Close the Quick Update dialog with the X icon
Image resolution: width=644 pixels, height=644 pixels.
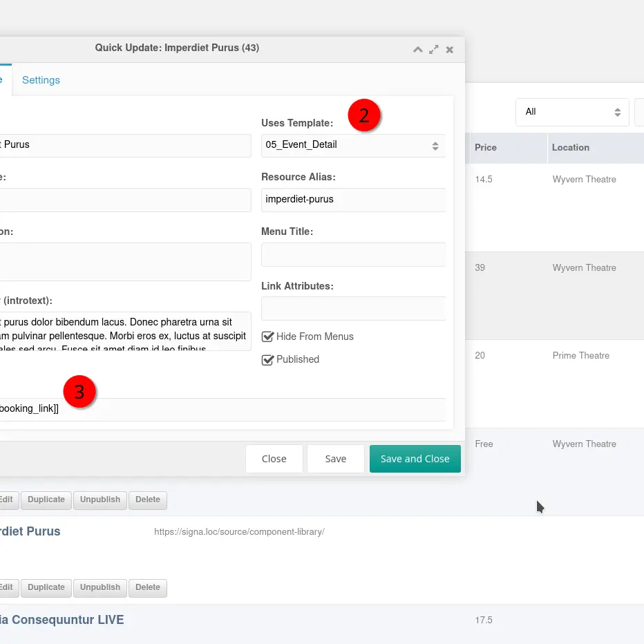pyautogui.click(x=450, y=50)
